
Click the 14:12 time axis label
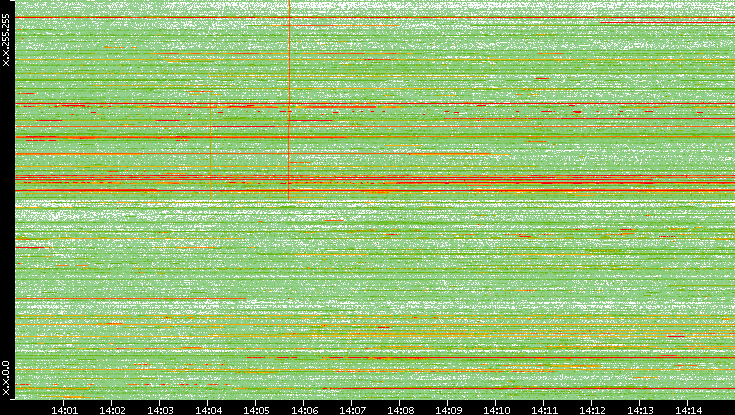click(x=592, y=409)
